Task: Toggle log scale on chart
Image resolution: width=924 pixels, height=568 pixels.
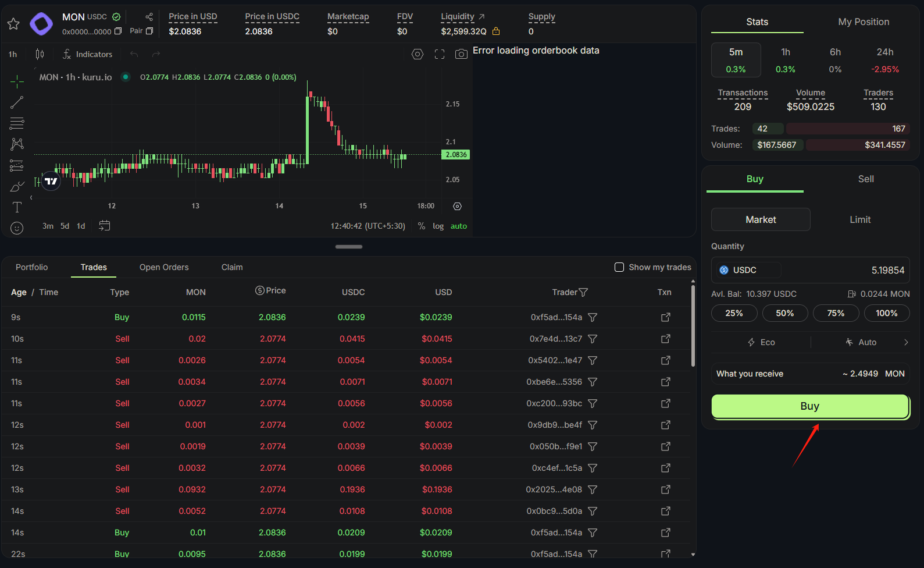Action: (438, 226)
